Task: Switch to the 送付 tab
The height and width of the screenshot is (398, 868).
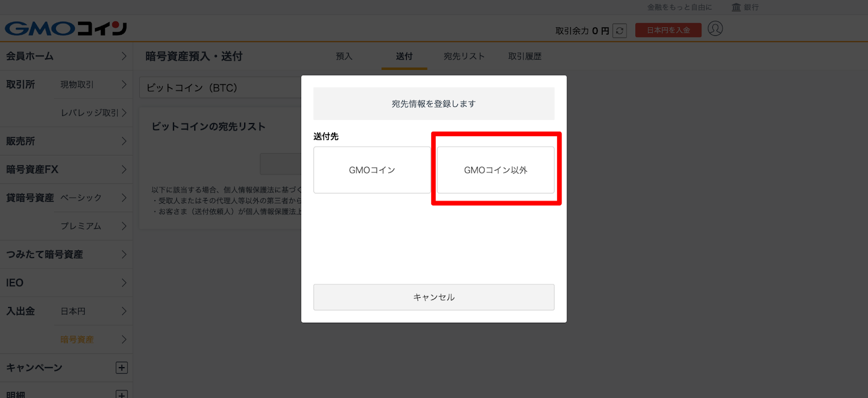Action: 404,56
